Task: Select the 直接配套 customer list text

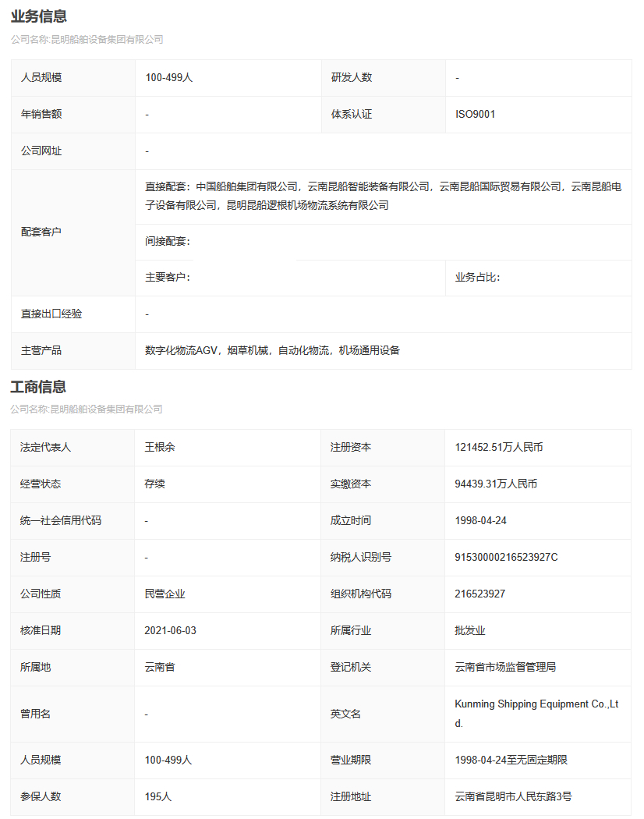Action: pyautogui.click(x=384, y=196)
